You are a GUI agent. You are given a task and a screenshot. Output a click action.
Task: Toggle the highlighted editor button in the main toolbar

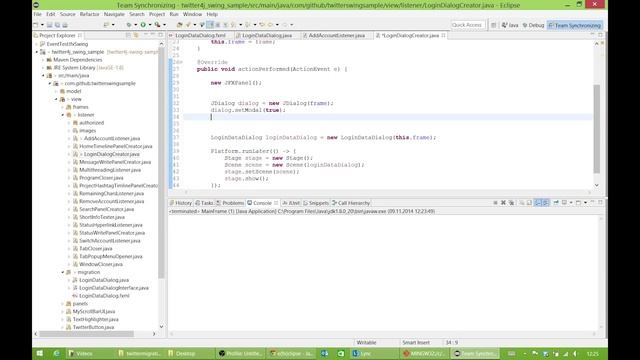210,25
